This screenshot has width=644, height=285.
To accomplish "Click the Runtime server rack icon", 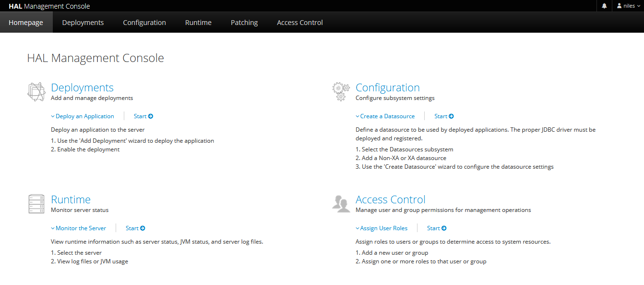I will pos(36,204).
